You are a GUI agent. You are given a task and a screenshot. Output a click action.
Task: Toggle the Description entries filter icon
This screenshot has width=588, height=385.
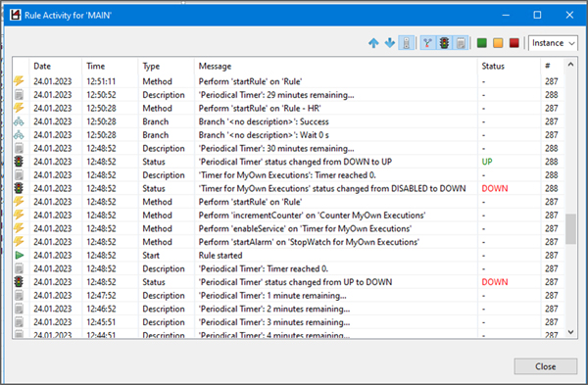point(461,43)
